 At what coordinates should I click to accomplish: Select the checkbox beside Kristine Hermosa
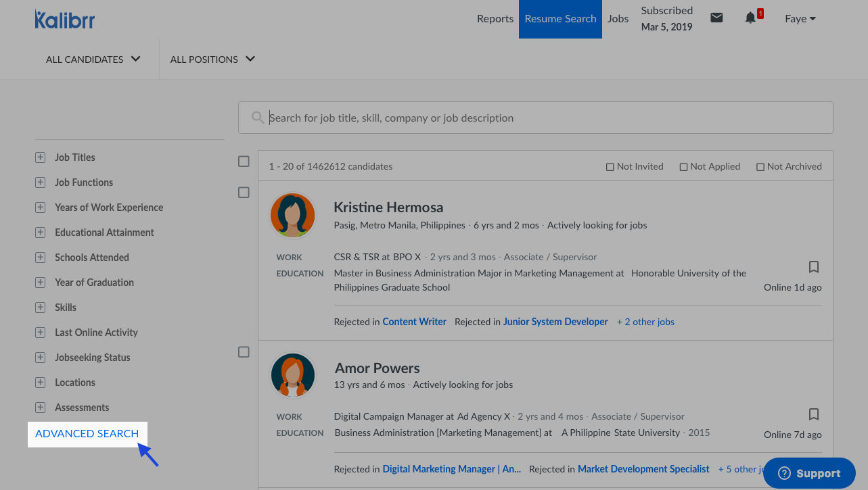244,193
